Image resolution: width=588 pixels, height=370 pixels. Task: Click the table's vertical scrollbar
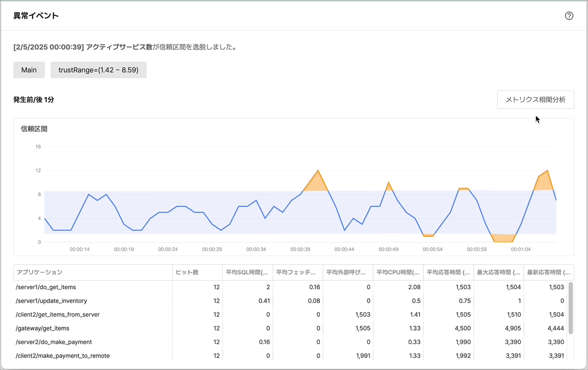coord(570,308)
